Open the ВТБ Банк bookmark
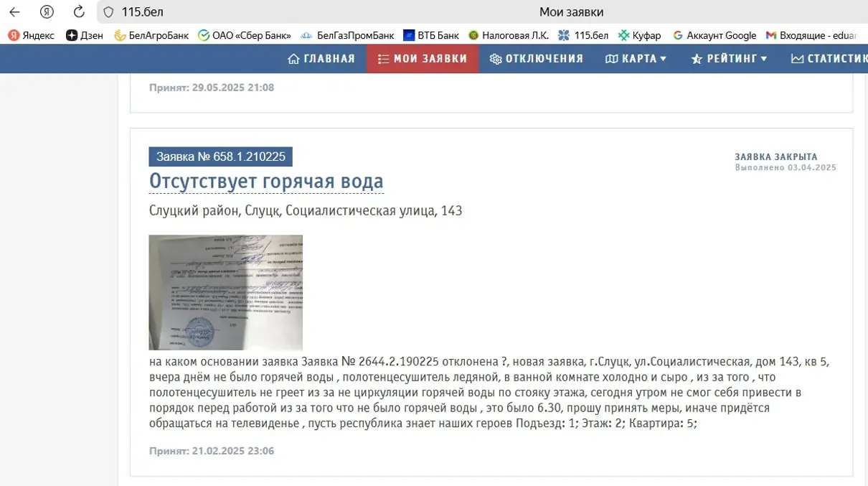This screenshot has width=868, height=486. pos(431,35)
